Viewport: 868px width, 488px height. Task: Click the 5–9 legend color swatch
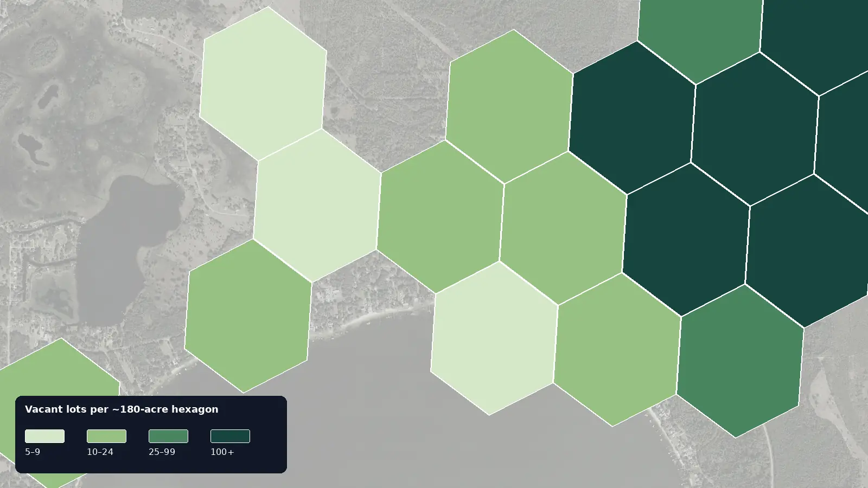[x=44, y=436]
